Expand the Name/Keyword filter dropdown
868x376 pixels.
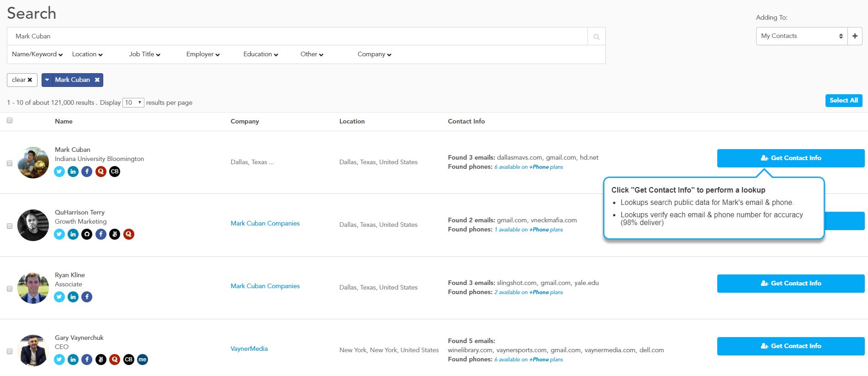pyautogui.click(x=37, y=54)
